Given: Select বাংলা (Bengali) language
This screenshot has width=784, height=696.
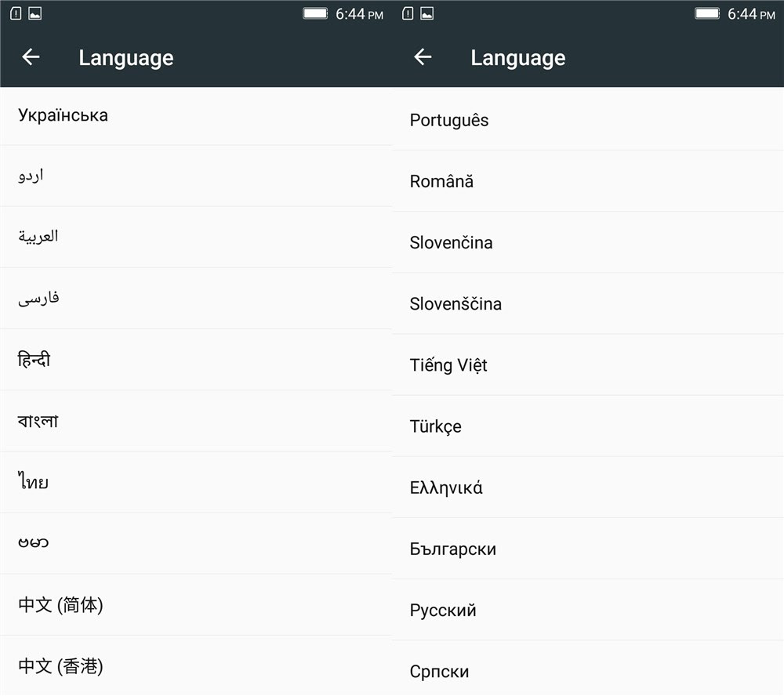Looking at the screenshot, I should (196, 421).
